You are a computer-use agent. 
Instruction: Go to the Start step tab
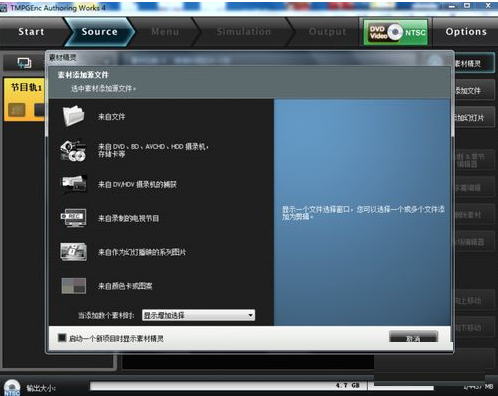pyautogui.click(x=31, y=32)
